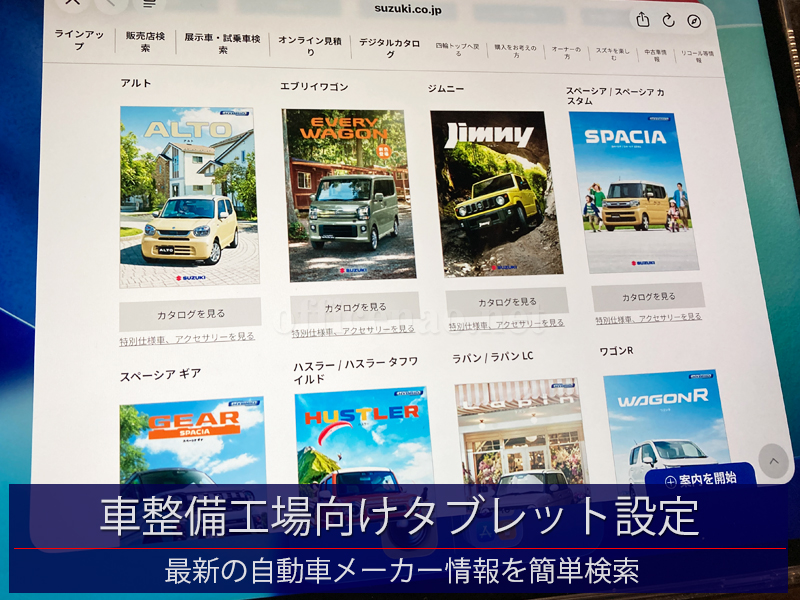Click カタログを見る under Jimny
The image size is (800, 600).
point(507,302)
